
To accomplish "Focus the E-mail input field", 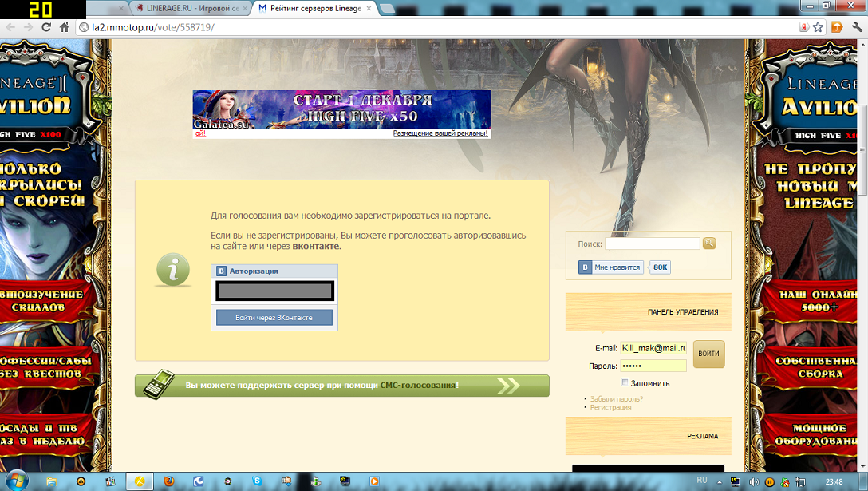I will pyautogui.click(x=653, y=348).
